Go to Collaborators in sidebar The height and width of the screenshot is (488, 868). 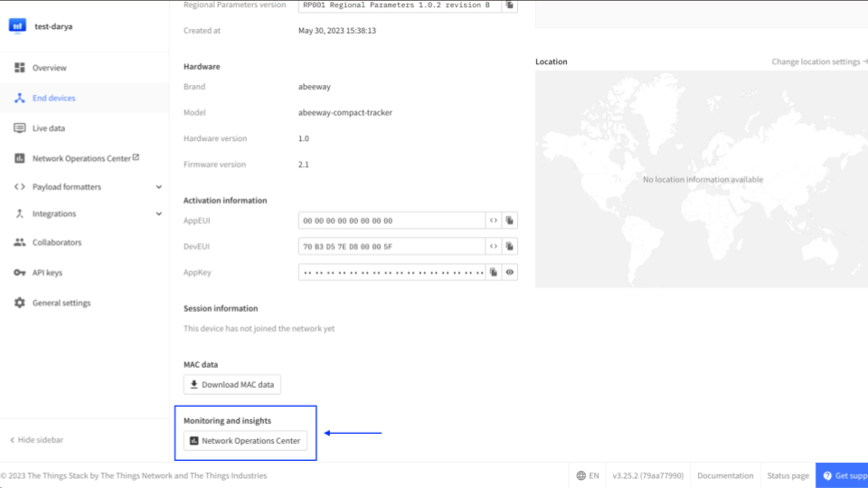click(x=56, y=242)
